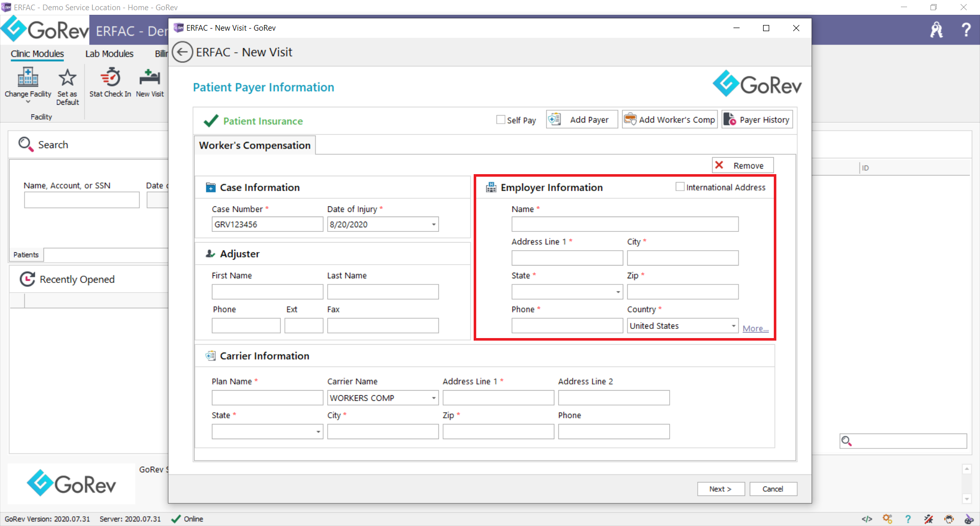Click the support headset status icon
This screenshot has width=980, height=526.
pos(949,519)
